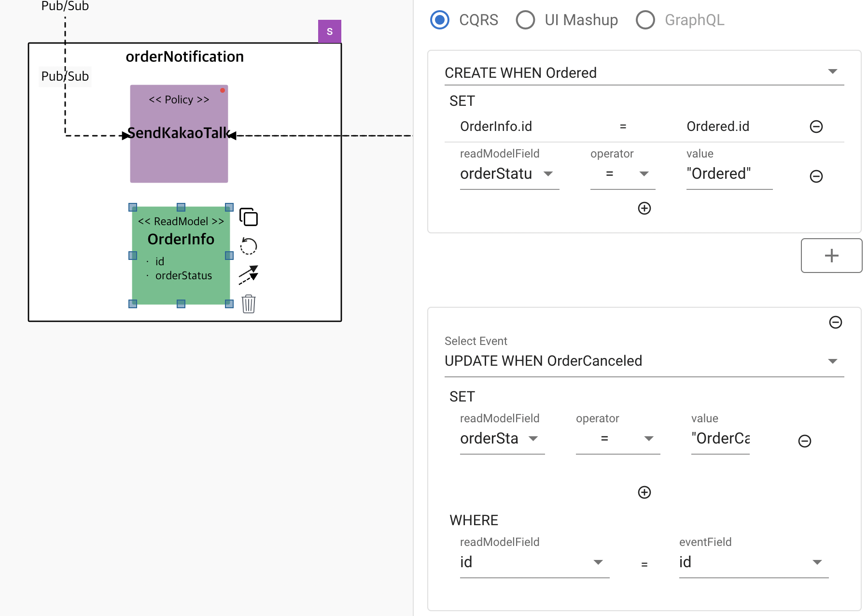Click the copy icon beside OrderInfo
Viewport: 868px width, 616px height.
[x=249, y=217]
